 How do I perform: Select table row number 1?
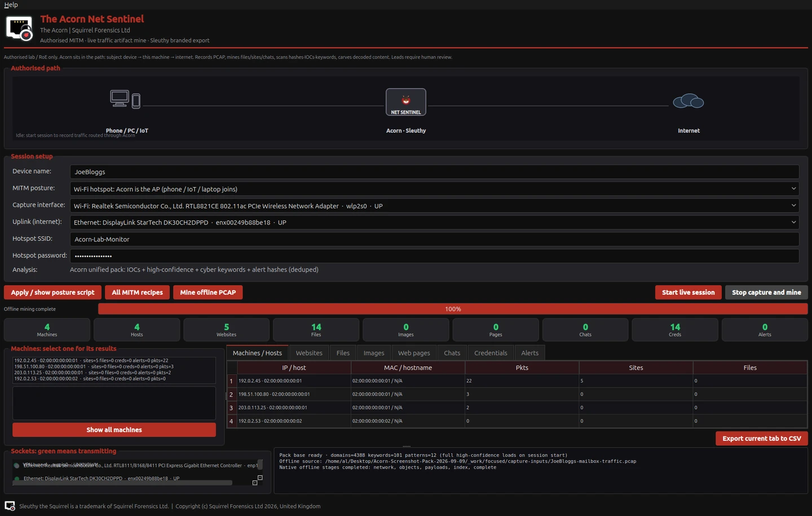click(231, 381)
